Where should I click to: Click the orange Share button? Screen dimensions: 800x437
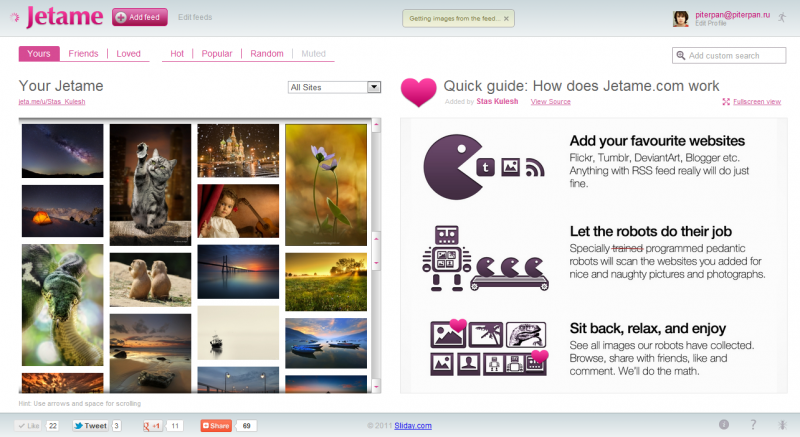coord(216,425)
